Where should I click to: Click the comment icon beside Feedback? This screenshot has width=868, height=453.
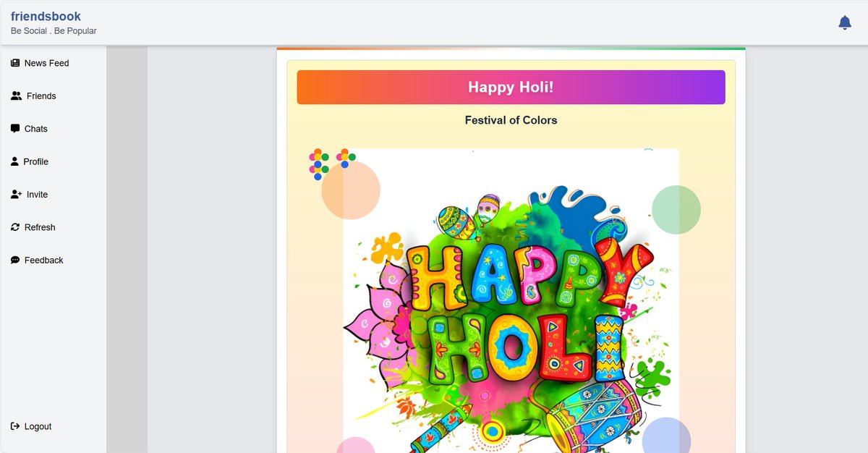click(15, 260)
